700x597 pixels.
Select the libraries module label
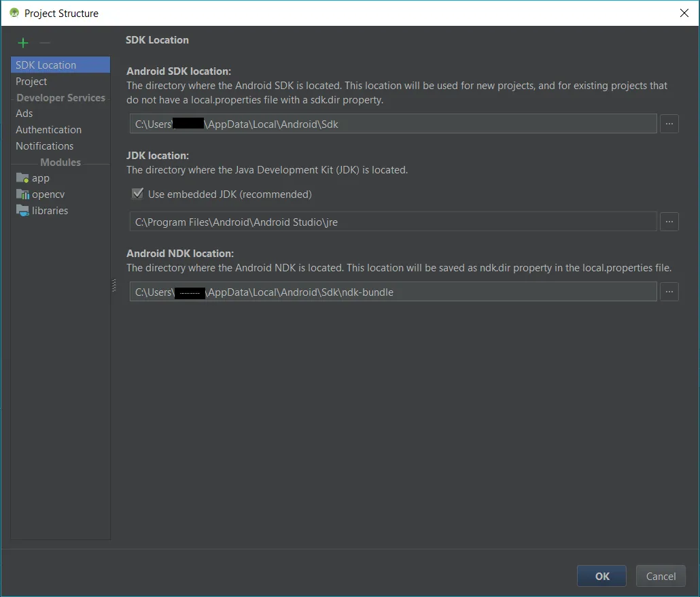pyautogui.click(x=50, y=210)
